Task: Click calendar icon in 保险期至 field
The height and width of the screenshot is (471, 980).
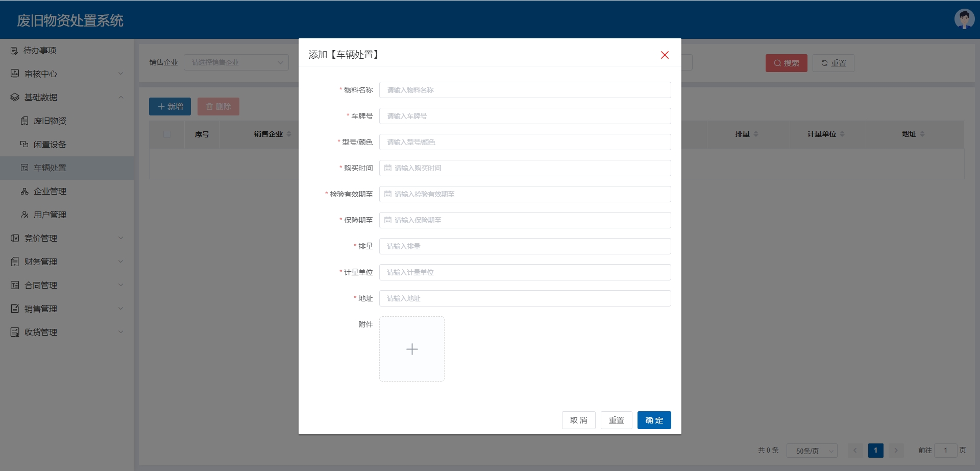Action: click(x=388, y=220)
